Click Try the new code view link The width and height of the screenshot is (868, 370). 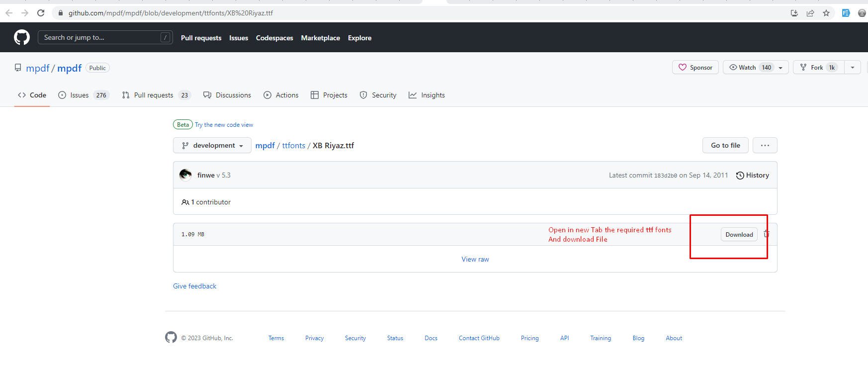click(x=224, y=125)
